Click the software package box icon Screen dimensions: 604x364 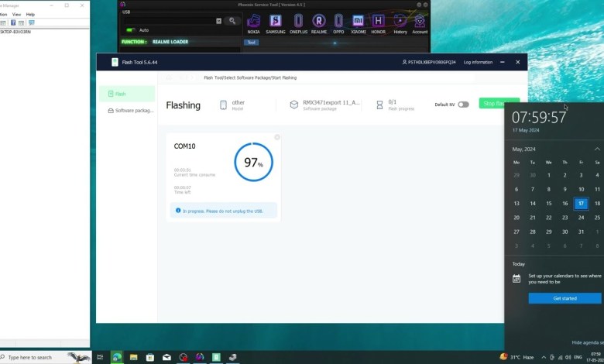294,105
